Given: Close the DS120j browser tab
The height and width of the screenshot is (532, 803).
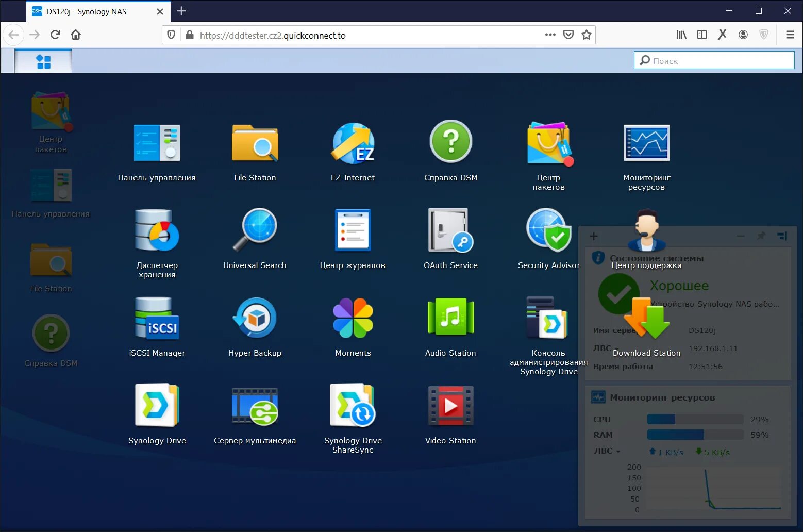Looking at the screenshot, I should (x=160, y=11).
